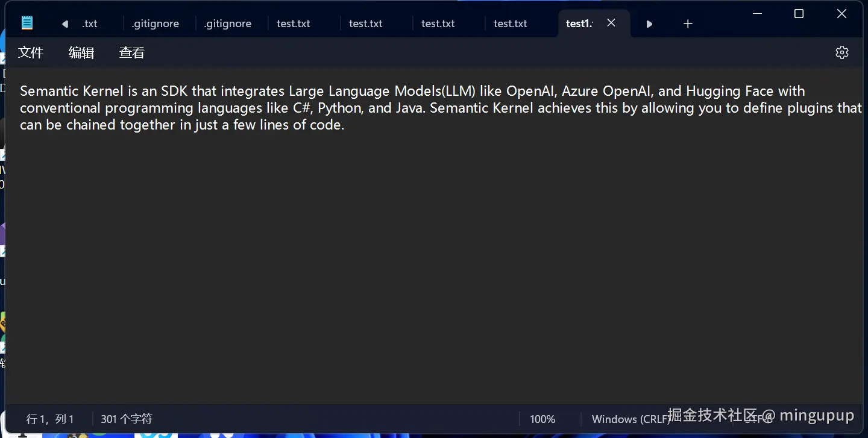Screen dimensions: 868x438
Task: Place cursor at "Hugging Face" in the text
Action: 730,91
